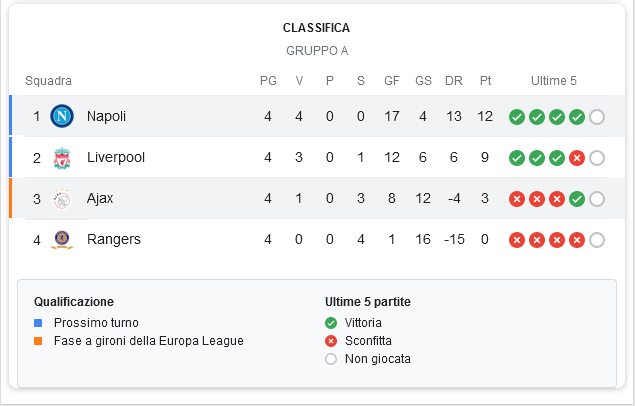Click the Rangers club crest

click(x=62, y=240)
